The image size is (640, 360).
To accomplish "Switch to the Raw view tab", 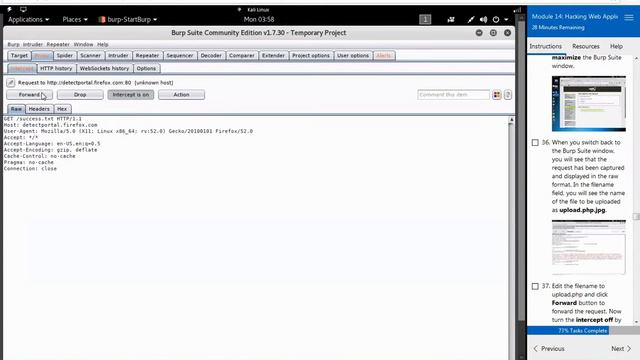I will [x=16, y=109].
